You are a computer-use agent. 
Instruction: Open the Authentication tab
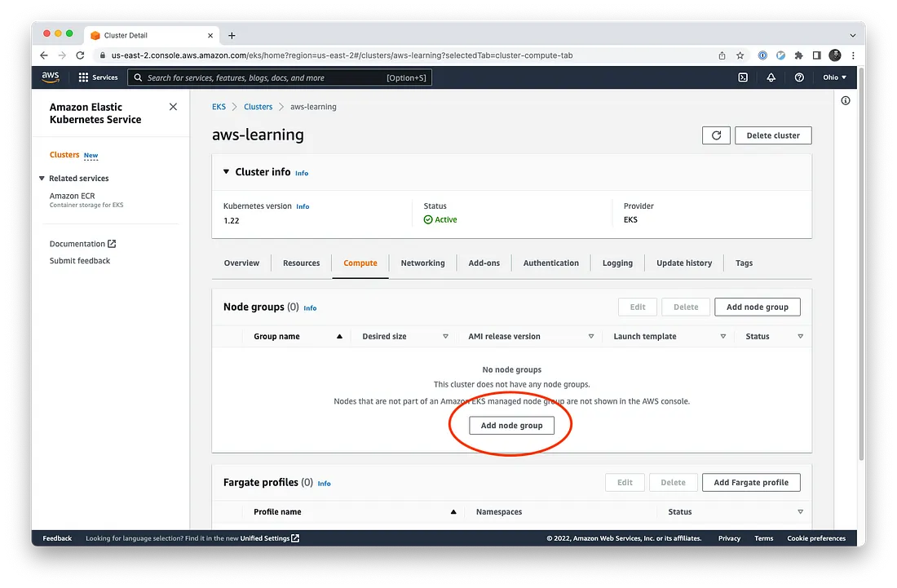click(551, 263)
